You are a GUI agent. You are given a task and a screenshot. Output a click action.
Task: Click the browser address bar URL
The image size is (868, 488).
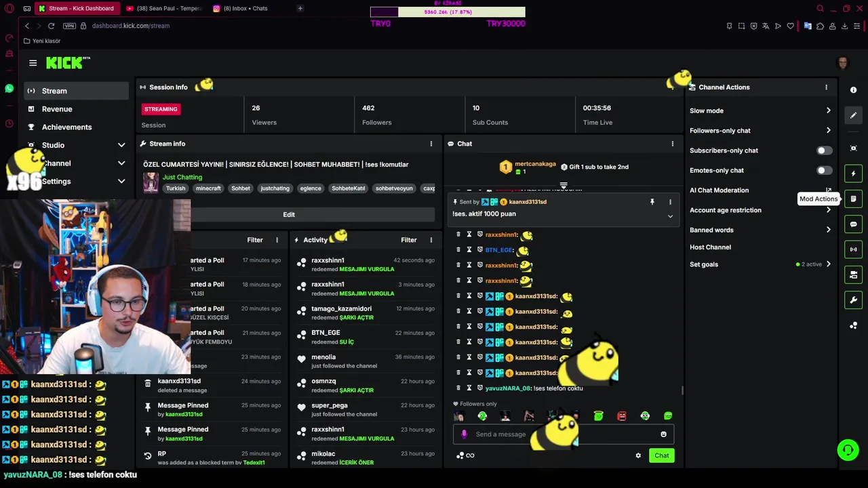point(131,26)
